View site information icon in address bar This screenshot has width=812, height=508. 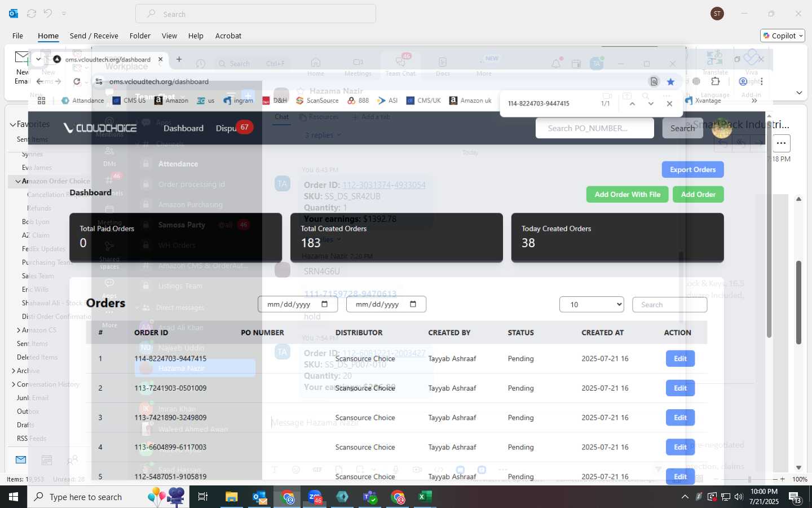(x=99, y=82)
